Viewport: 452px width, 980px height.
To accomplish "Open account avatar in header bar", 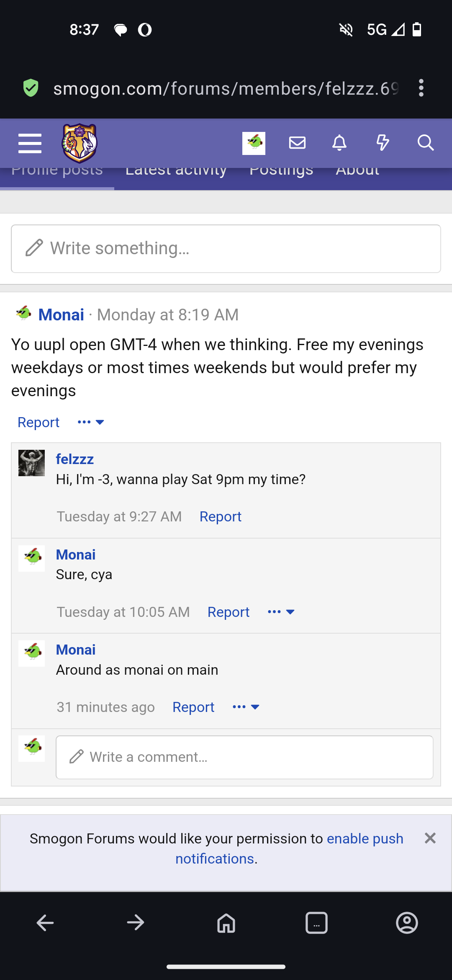I will point(254,143).
